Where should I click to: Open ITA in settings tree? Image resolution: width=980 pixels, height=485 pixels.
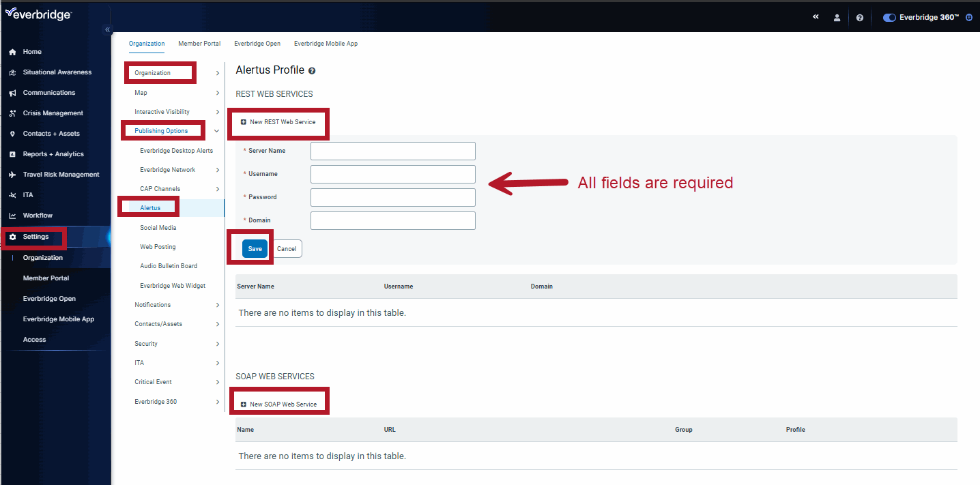[139, 363]
